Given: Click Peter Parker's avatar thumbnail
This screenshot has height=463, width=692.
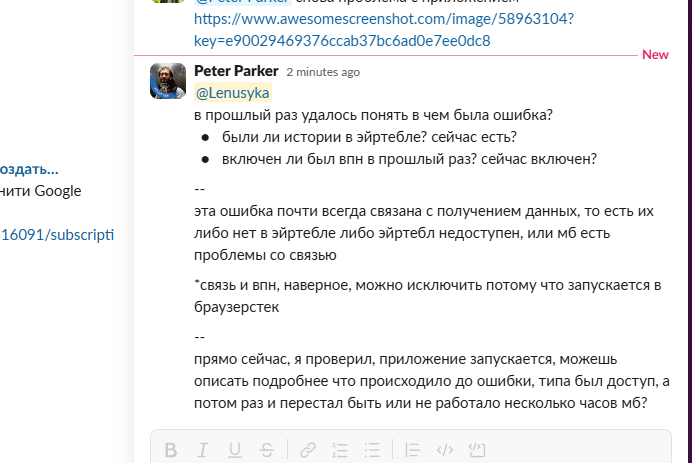Looking at the screenshot, I should [x=167, y=80].
